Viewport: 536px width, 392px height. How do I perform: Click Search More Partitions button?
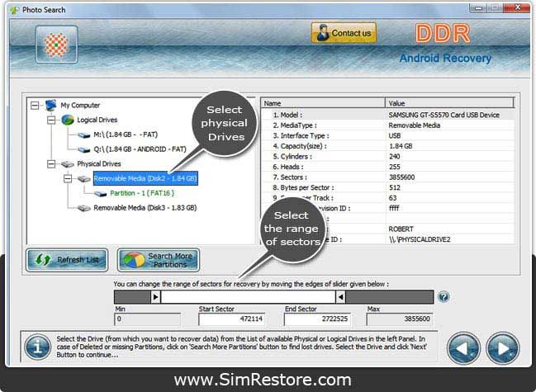coord(159,260)
